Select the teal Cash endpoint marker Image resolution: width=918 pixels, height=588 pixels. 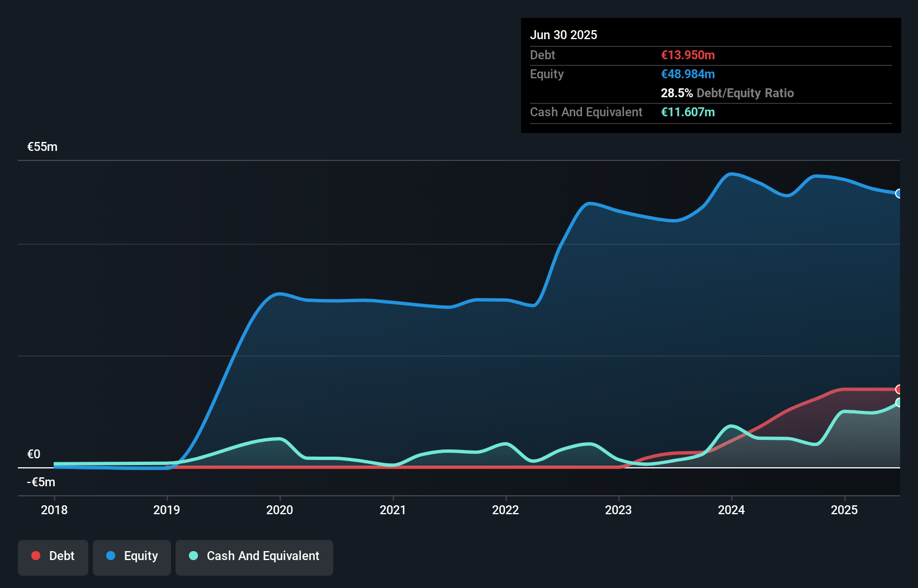[899, 402]
